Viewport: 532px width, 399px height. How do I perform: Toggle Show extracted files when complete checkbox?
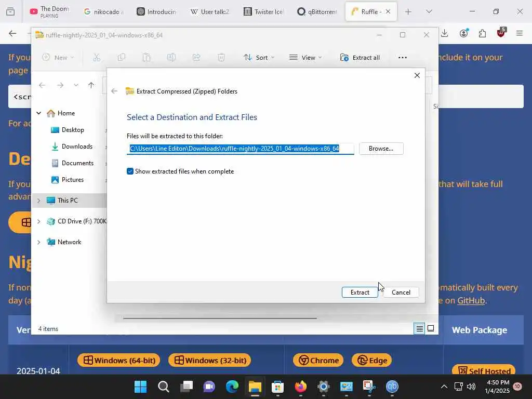pos(130,171)
